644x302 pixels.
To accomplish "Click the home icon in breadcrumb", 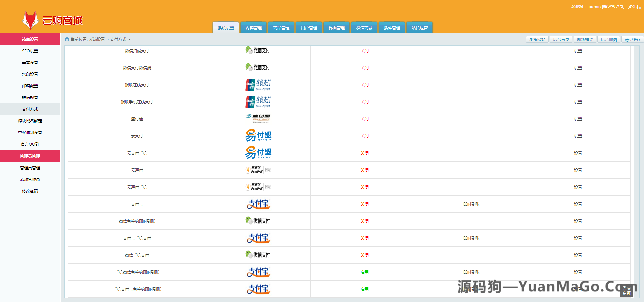I will pyautogui.click(x=67, y=39).
